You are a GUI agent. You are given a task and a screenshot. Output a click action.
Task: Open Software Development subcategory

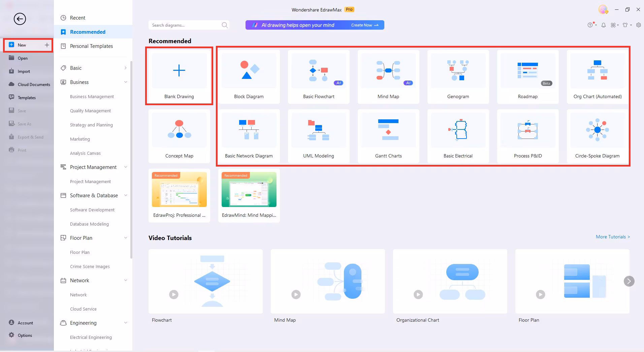point(92,210)
